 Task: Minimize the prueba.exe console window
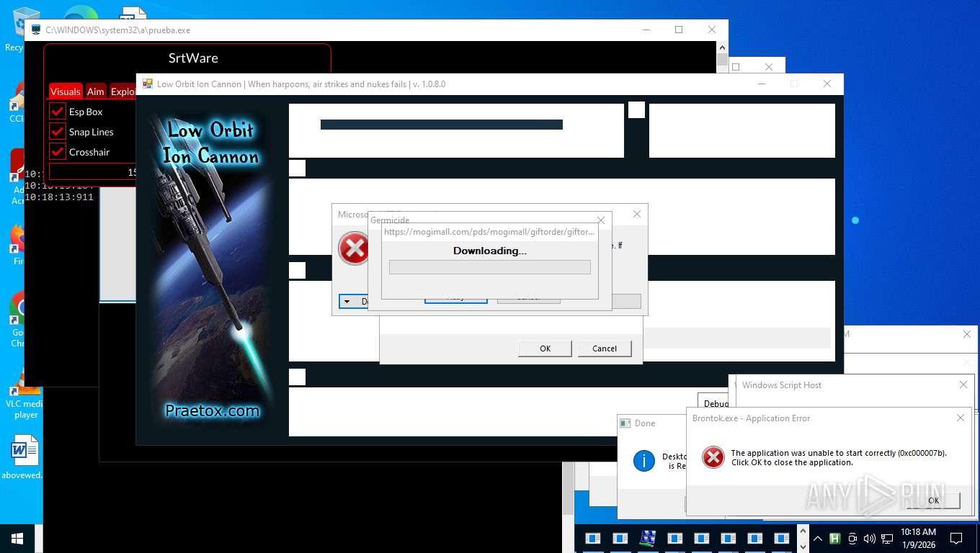coord(645,30)
